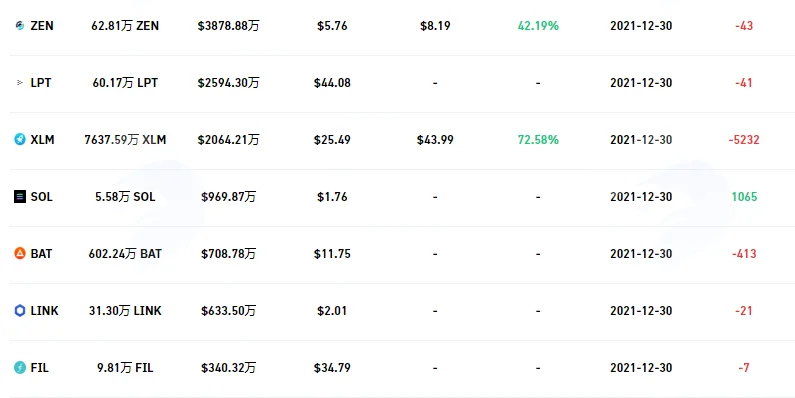
Task: Click the 9.81万 FIL holdings cell
Action: 125,368
